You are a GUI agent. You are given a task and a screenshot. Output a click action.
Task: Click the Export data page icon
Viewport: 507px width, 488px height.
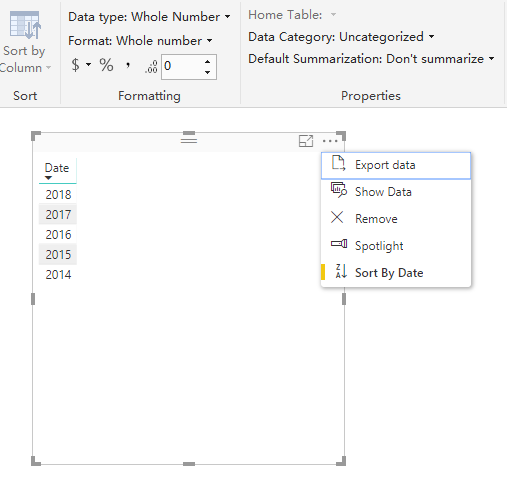338,163
